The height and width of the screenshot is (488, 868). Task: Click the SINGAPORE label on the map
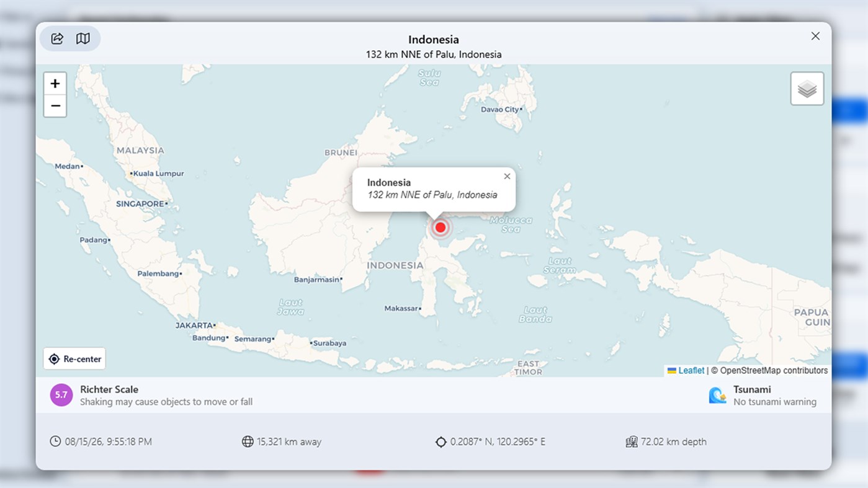point(140,204)
